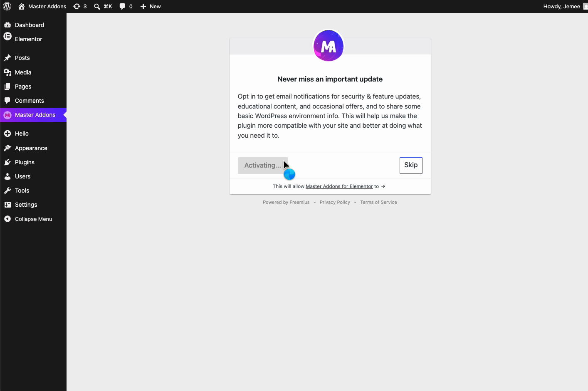Click the Skip button

click(411, 166)
